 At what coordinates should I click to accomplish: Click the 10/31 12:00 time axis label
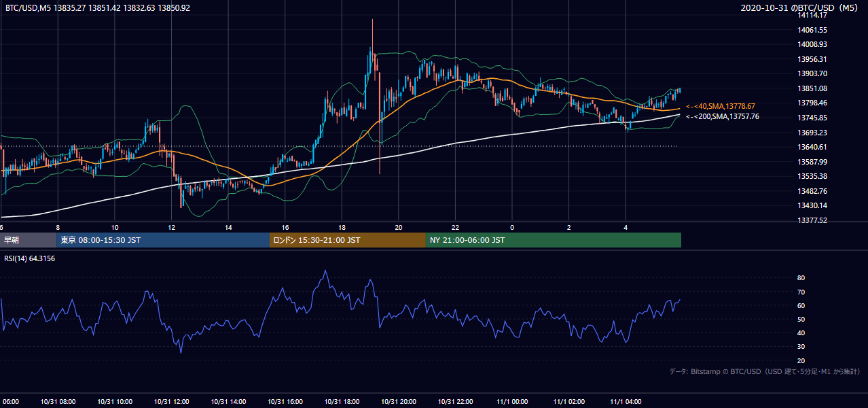171,402
